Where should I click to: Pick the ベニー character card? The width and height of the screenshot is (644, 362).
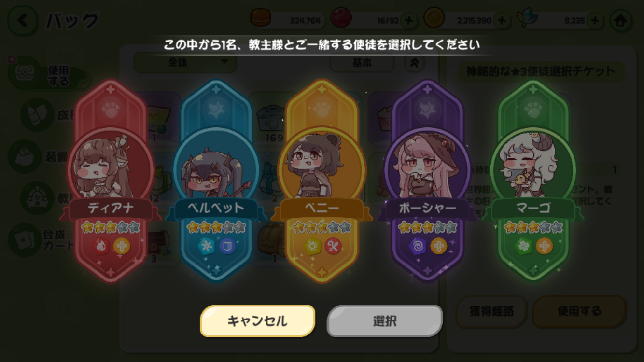pos(322,181)
